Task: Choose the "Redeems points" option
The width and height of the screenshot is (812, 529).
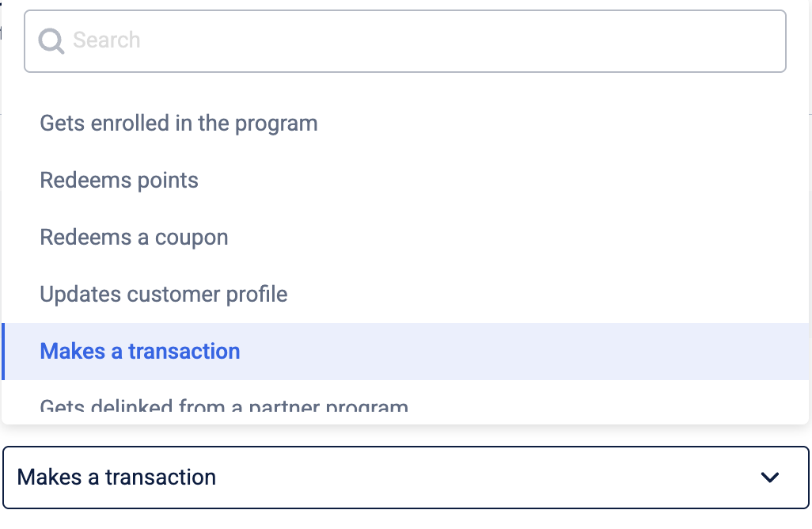Action: (120, 181)
